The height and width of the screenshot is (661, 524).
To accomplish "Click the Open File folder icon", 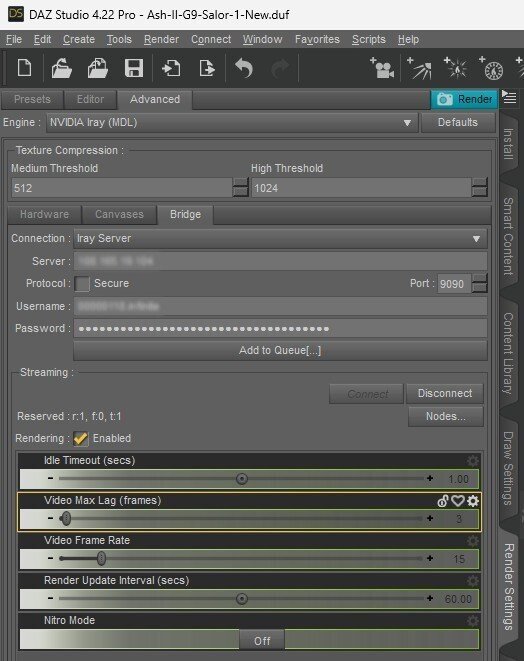I will click(x=62, y=68).
